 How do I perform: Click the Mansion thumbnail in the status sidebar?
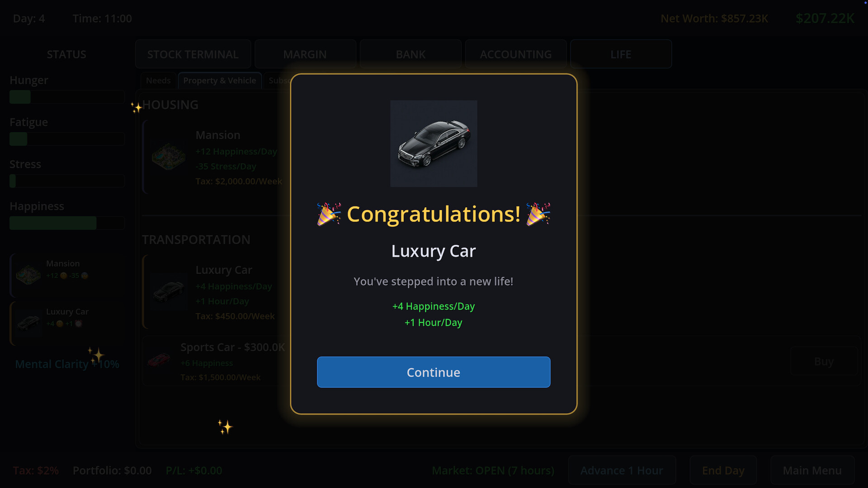(28, 274)
